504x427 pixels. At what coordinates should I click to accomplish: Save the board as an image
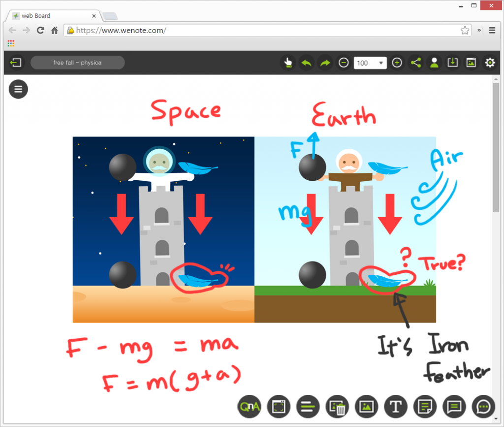click(x=471, y=63)
